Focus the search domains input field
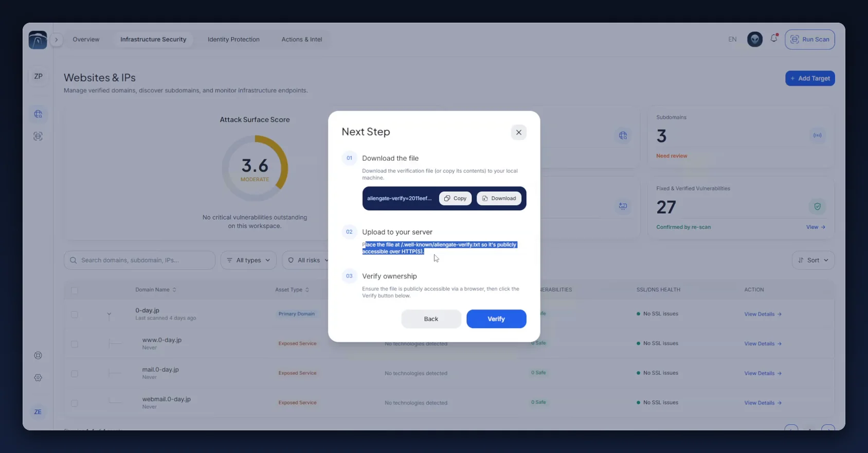Image resolution: width=868 pixels, height=453 pixels. [139, 260]
